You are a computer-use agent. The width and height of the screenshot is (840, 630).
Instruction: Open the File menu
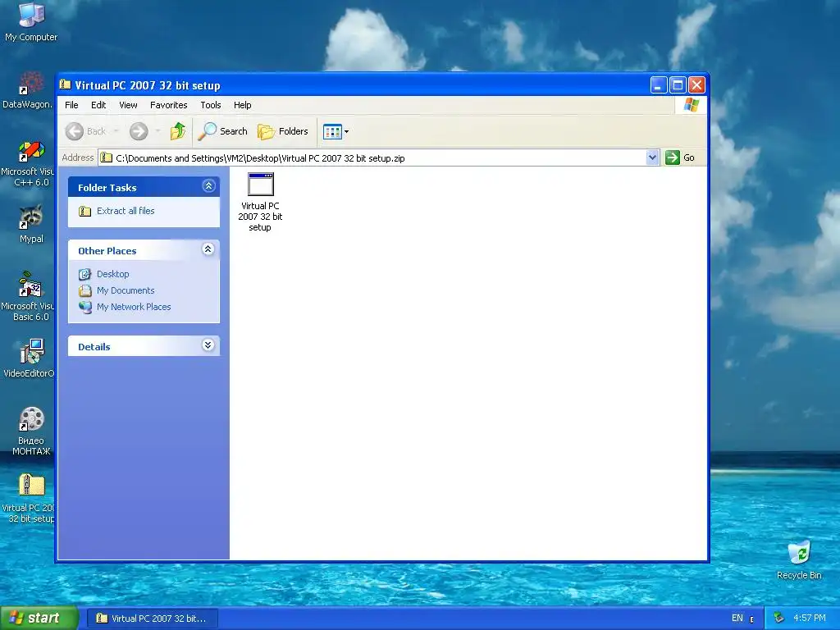71,105
